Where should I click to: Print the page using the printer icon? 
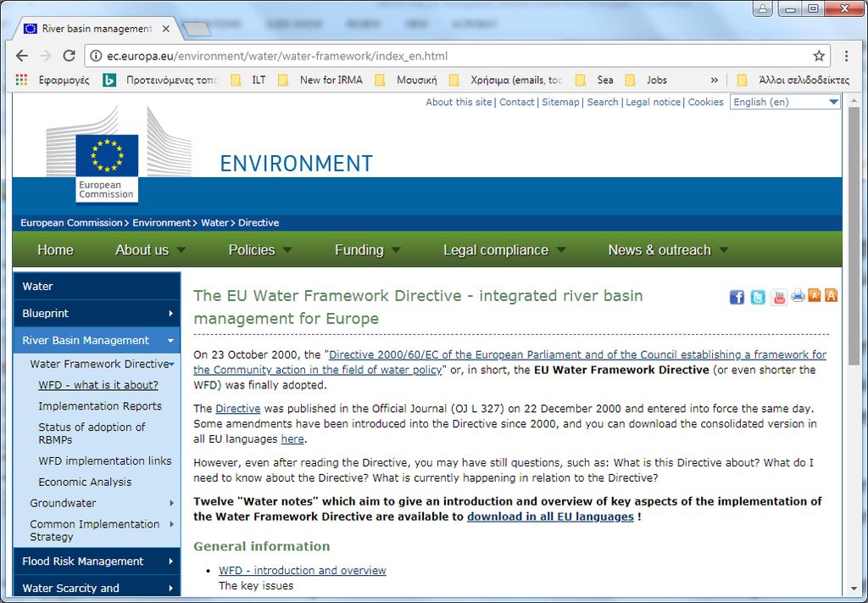798,296
